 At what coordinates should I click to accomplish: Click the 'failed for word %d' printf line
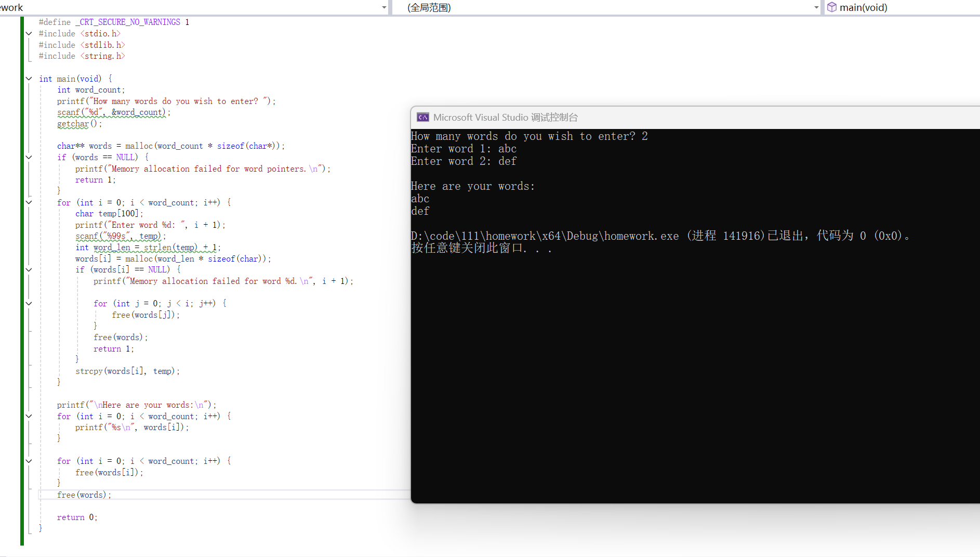223,281
